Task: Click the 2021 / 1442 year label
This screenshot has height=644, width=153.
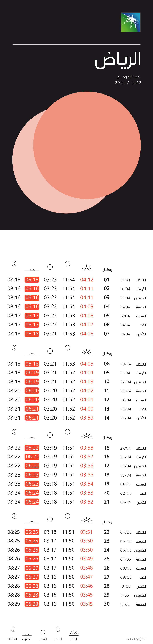Action: (128, 82)
